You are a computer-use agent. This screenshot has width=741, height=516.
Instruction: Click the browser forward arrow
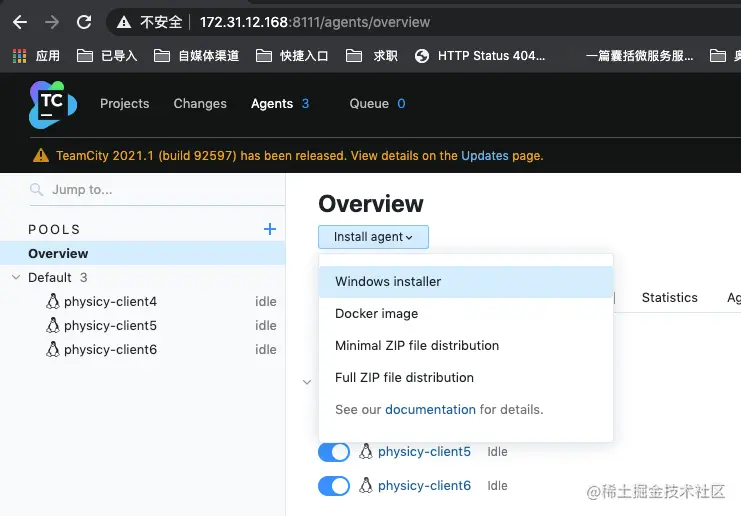coord(52,22)
